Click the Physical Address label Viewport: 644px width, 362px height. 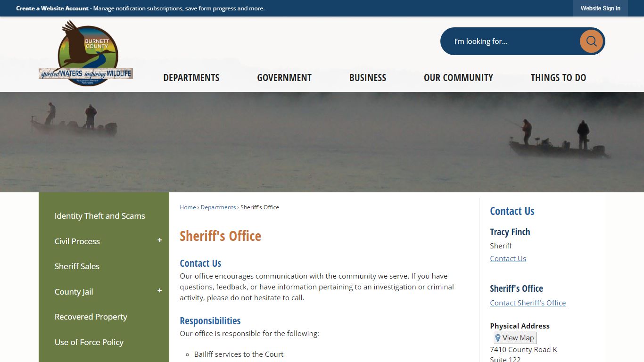pyautogui.click(x=520, y=326)
